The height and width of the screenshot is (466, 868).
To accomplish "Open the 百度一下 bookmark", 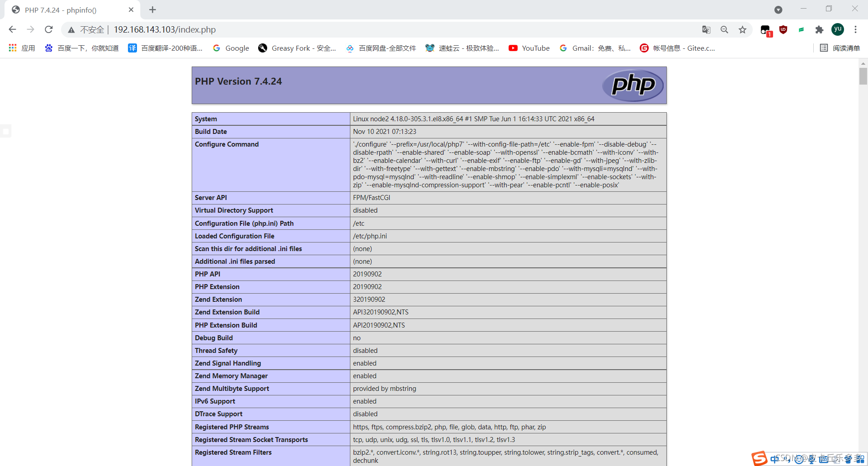I will [82, 48].
